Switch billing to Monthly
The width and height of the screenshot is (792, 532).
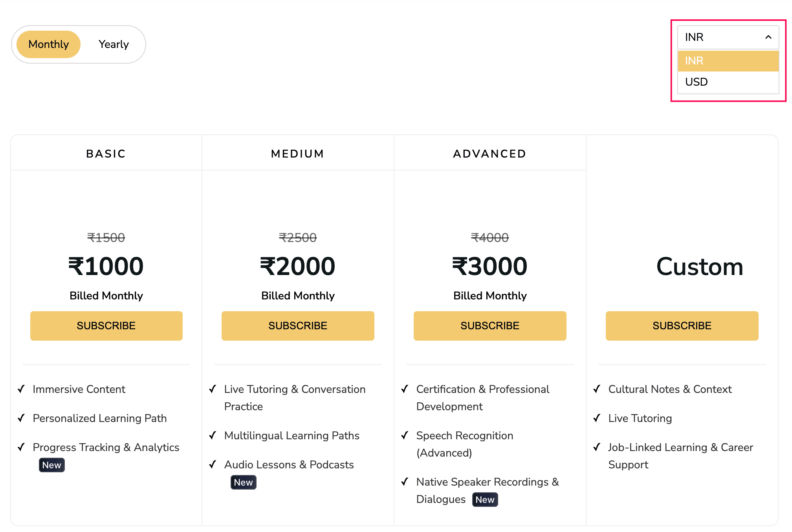pos(49,44)
